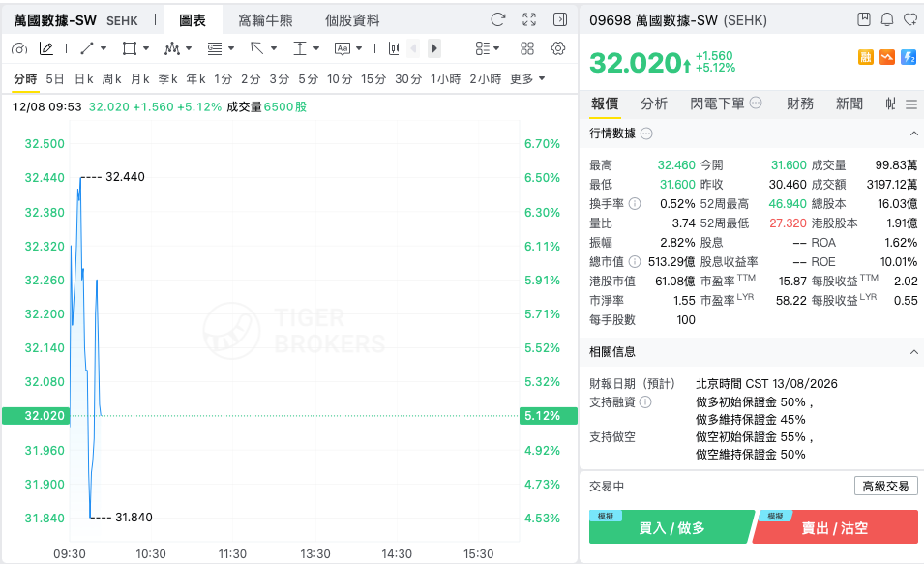This screenshot has width=924, height=564.
Task: Open the tabs hamburger menu icon
Action: pos(911,104)
